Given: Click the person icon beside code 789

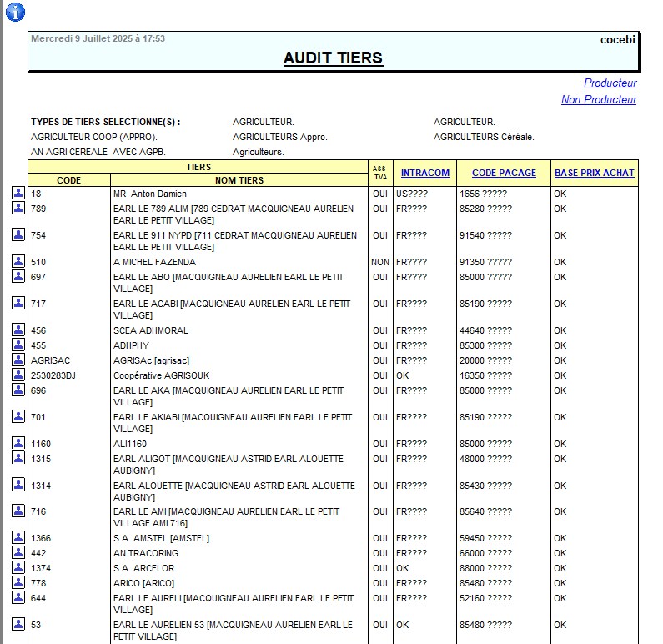Looking at the screenshot, I should point(18,208).
